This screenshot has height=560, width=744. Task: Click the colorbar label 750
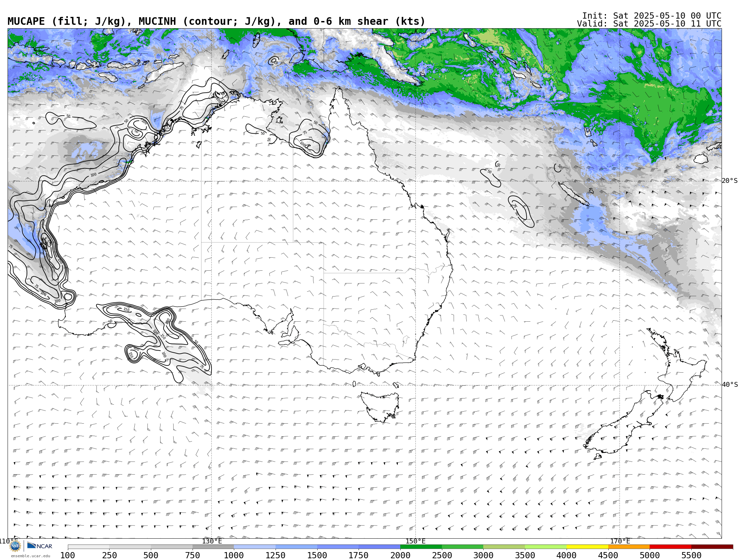point(193,555)
